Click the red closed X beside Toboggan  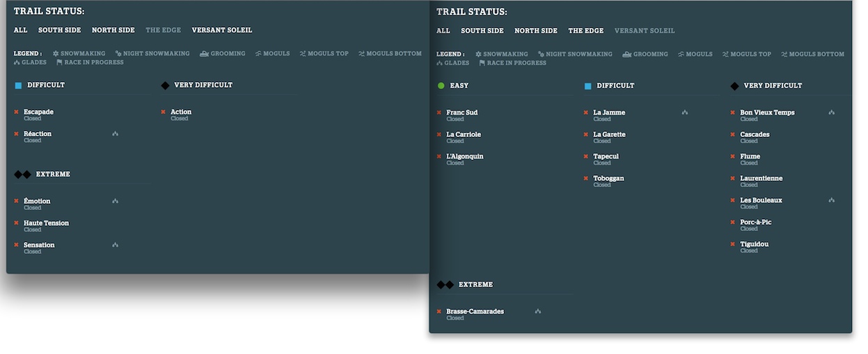click(586, 179)
